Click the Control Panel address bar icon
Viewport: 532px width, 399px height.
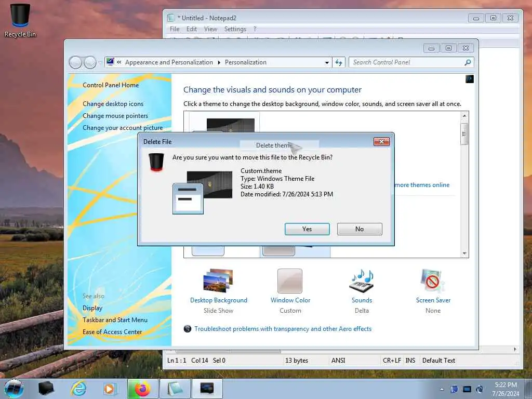110,62
